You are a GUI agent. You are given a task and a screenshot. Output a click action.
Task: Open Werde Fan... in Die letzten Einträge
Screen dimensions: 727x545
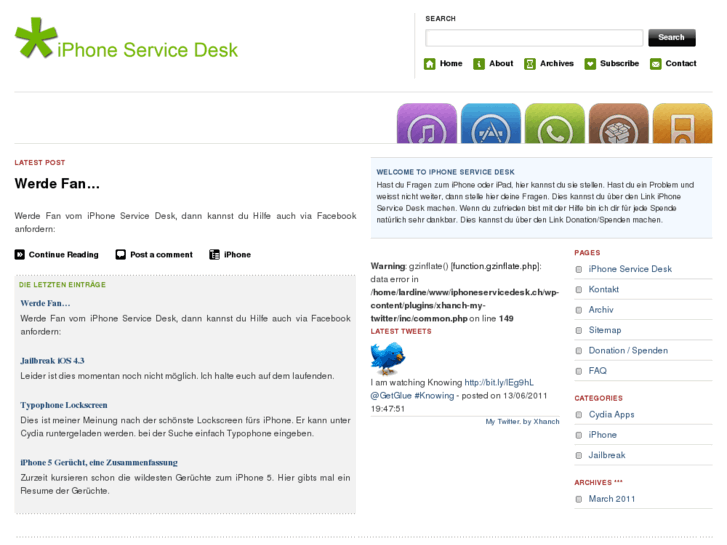coord(45,303)
